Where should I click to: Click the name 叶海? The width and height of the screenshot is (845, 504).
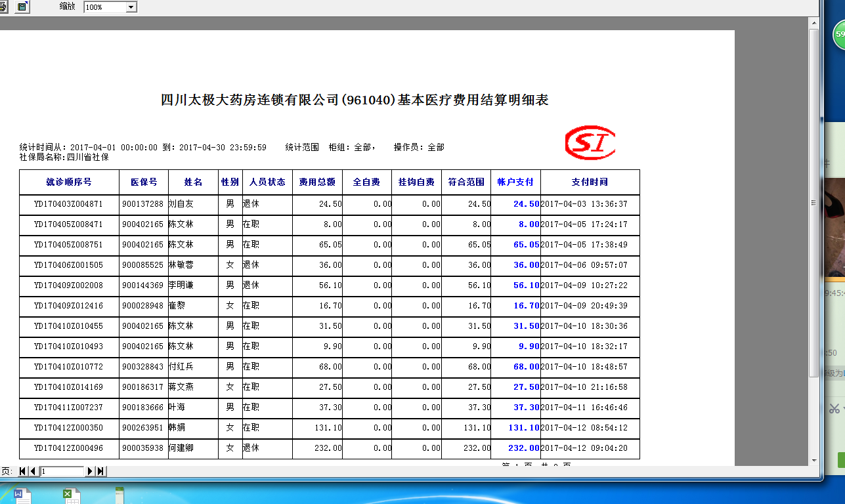[x=177, y=408]
